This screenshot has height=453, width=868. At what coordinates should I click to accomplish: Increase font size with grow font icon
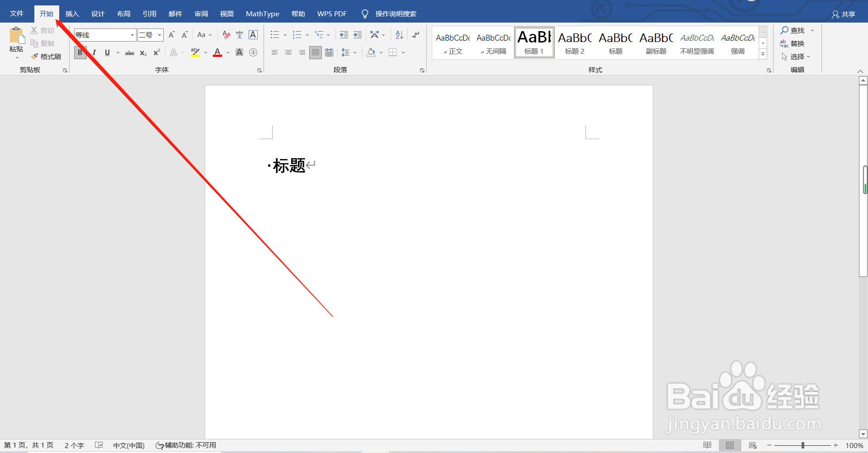click(171, 35)
